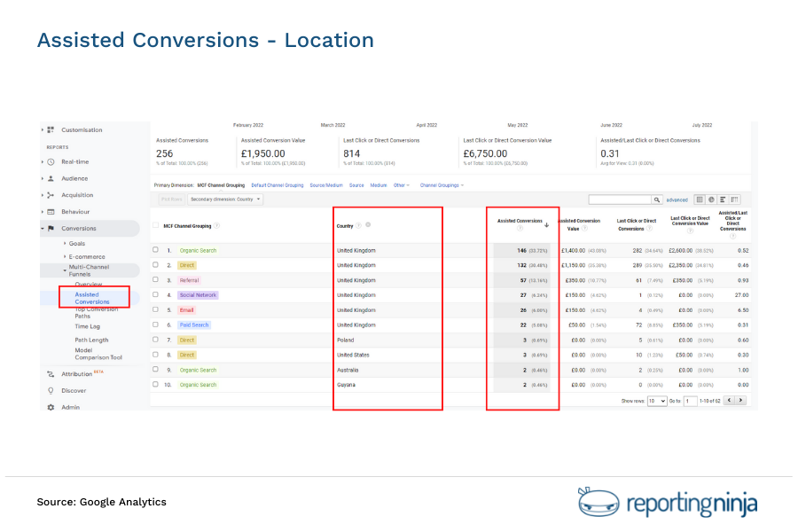Check row 7 Direct Poland checkbox
The height and width of the screenshot is (532, 798).
(x=156, y=339)
